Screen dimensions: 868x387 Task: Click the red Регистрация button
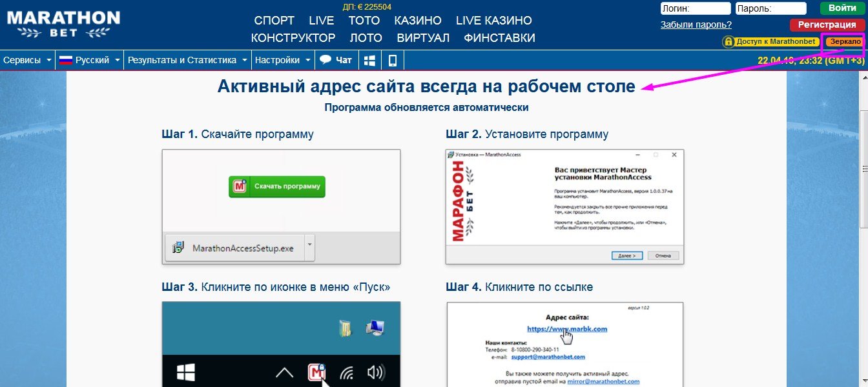click(x=827, y=25)
